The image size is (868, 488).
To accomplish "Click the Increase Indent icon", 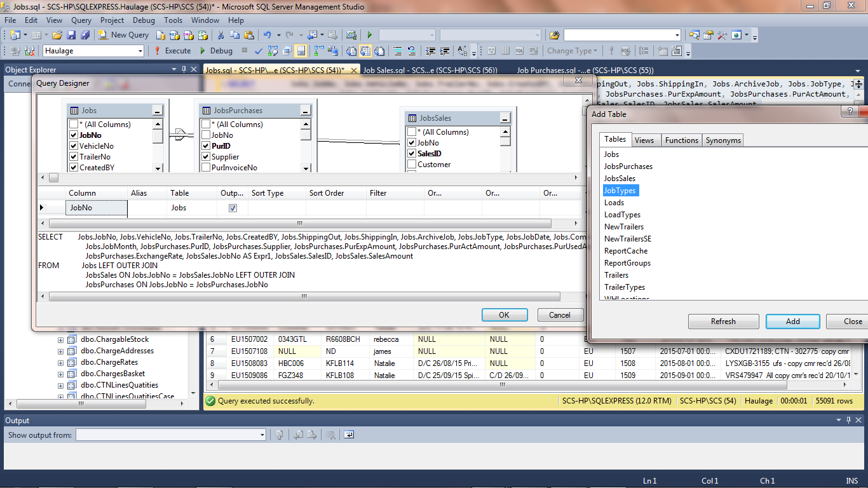I will point(445,51).
